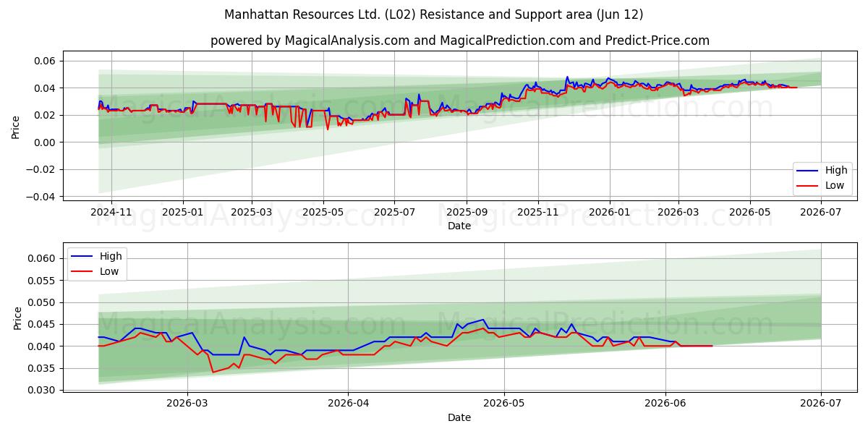This screenshot has height=434, width=868.
Task: Click the '2026-01' tick label
Action: tap(609, 213)
